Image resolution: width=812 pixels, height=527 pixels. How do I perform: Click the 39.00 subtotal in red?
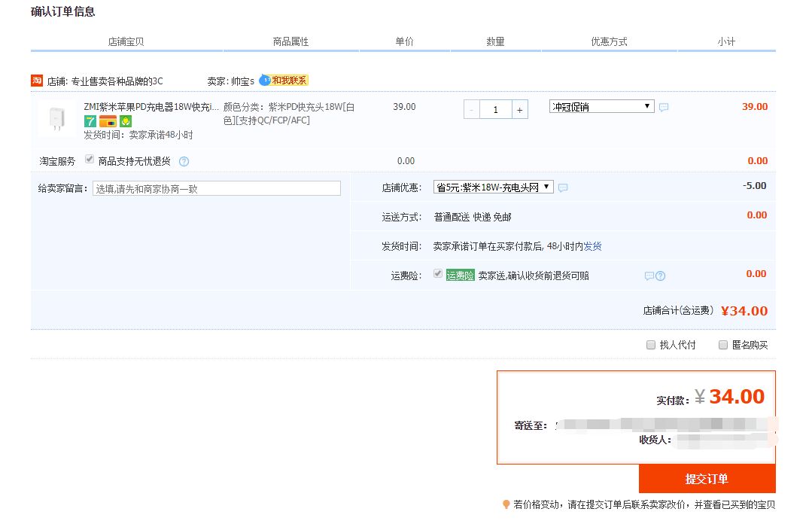(755, 106)
